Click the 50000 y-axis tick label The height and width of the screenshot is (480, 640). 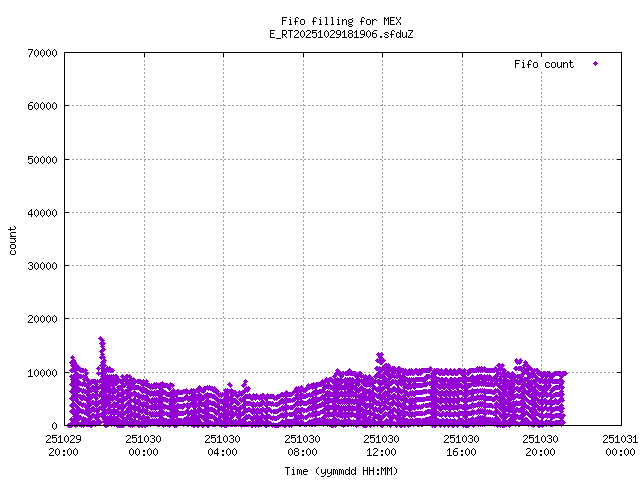coord(38,159)
